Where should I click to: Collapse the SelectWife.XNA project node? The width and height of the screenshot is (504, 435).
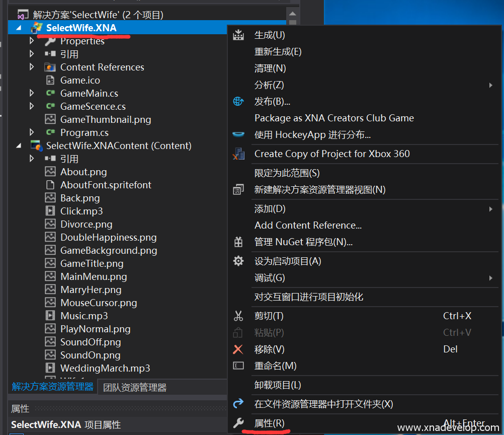coord(19,28)
